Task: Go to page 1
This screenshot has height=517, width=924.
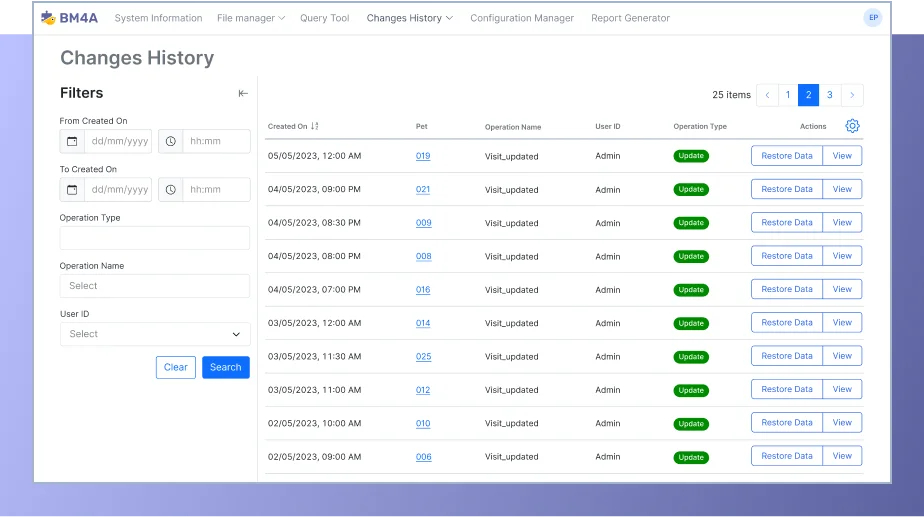Action: pyautogui.click(x=788, y=95)
